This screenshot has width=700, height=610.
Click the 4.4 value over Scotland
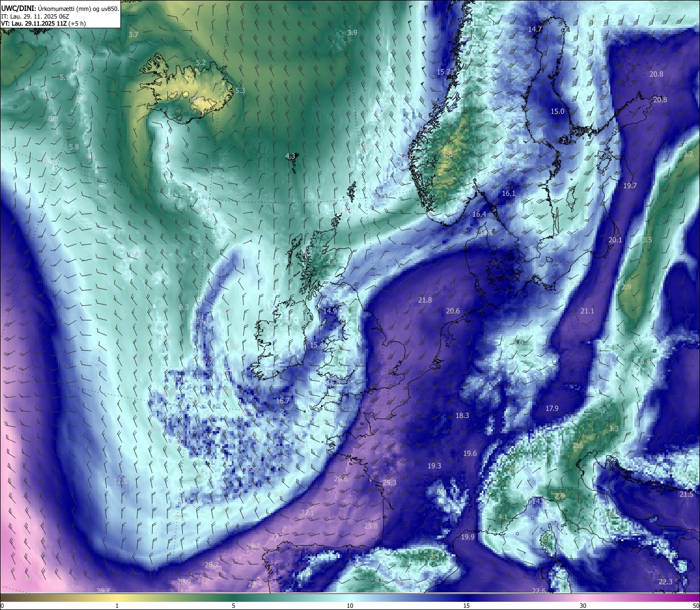331,262
